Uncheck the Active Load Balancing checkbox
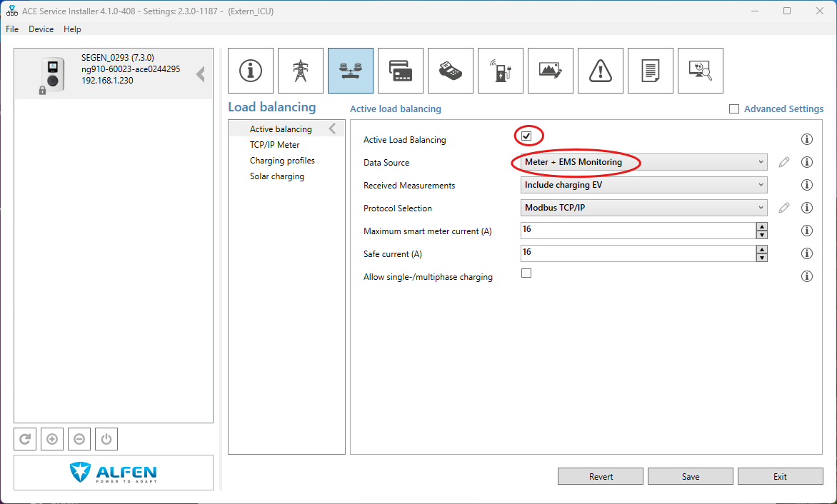The width and height of the screenshot is (837, 504). pos(526,136)
